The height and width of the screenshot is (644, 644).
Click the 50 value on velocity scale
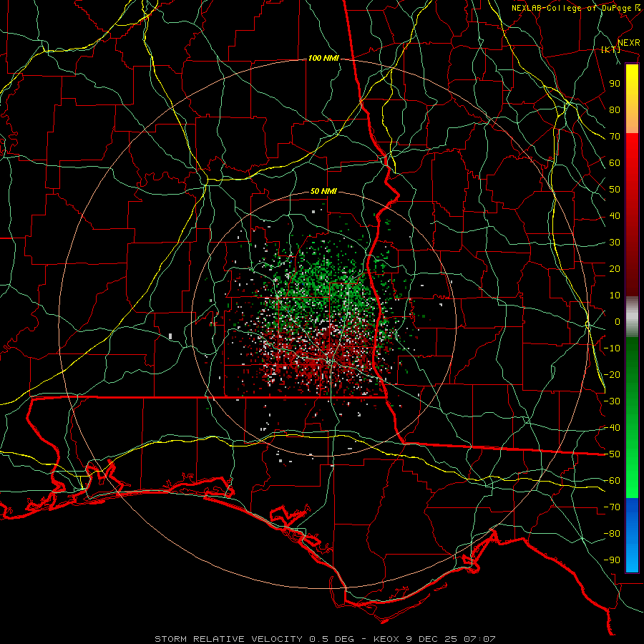pyautogui.click(x=615, y=190)
